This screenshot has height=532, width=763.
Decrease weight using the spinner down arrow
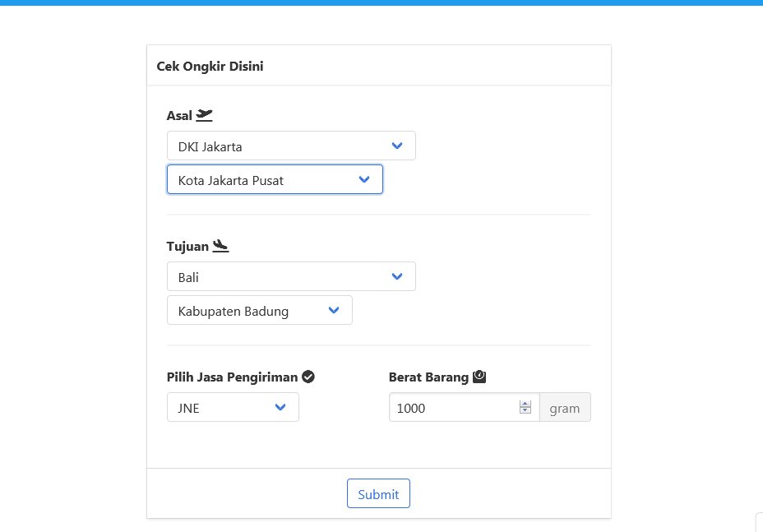click(525, 411)
